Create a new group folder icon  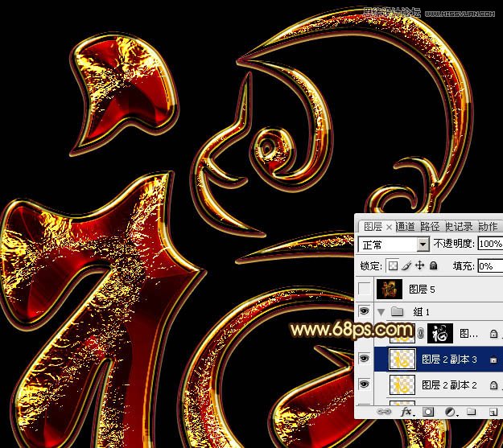point(471,412)
